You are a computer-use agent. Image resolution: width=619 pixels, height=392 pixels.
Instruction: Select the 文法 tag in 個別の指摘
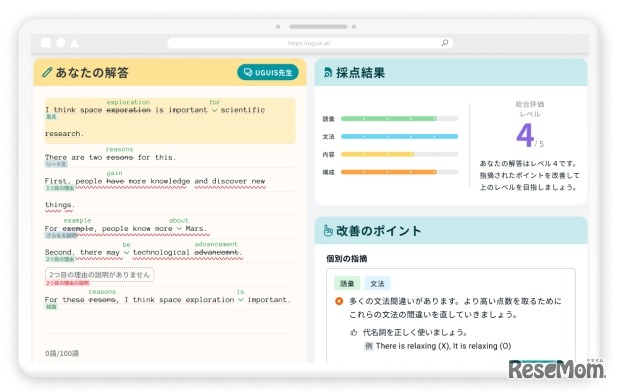pos(377,283)
